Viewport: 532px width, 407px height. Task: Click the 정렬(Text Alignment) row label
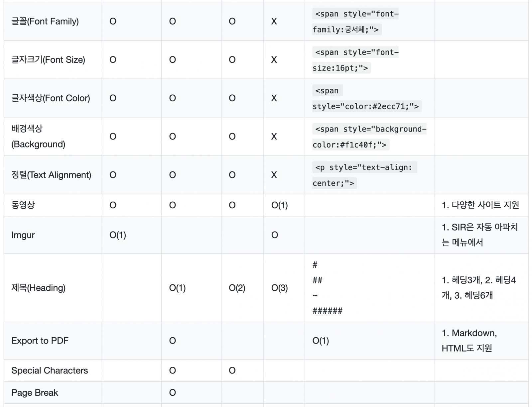click(x=51, y=175)
